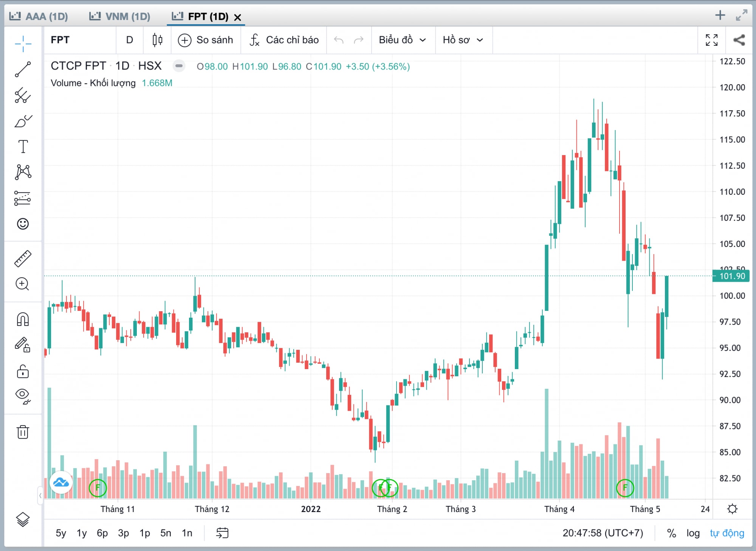Expand the Hồ sơ dropdown
The width and height of the screenshot is (756, 551).
pyautogui.click(x=463, y=40)
